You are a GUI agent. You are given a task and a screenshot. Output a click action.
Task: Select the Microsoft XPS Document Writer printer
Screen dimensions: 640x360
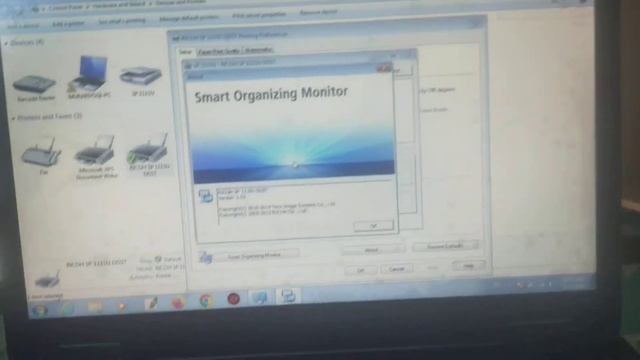pos(95,150)
